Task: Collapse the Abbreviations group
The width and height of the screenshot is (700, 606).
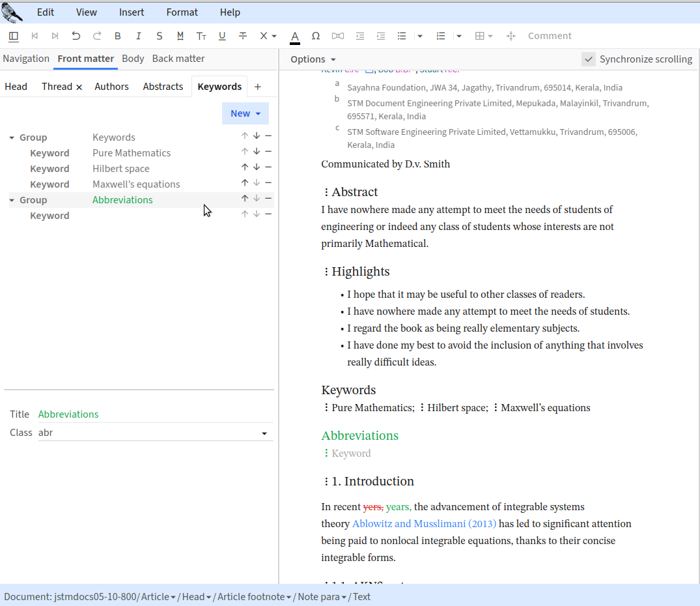Action: tap(12, 200)
